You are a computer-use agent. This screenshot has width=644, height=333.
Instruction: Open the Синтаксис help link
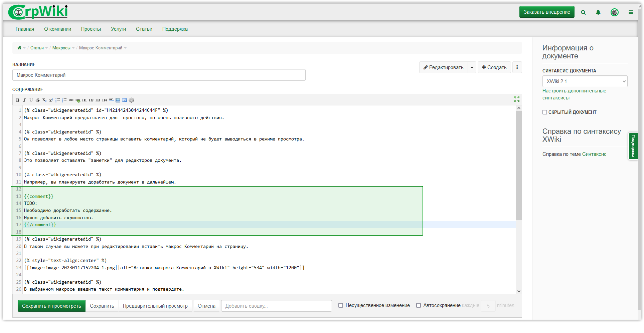pos(594,154)
